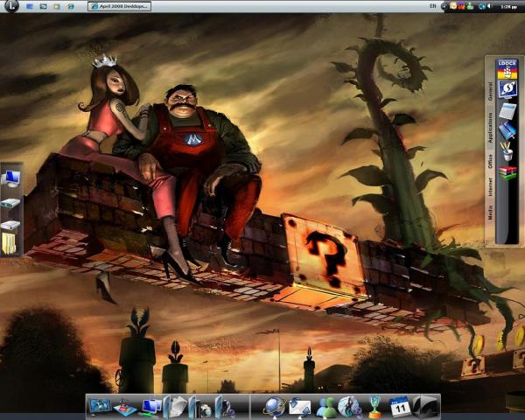This screenshot has width=525, height=420.
Task: Open the black box icon at dock end
Action: (425, 407)
